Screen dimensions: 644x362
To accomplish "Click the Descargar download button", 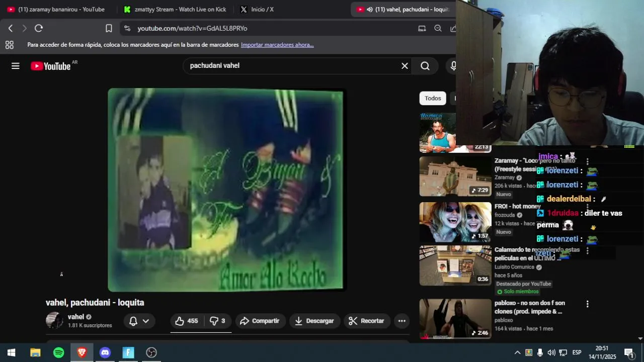I will pos(314,321).
